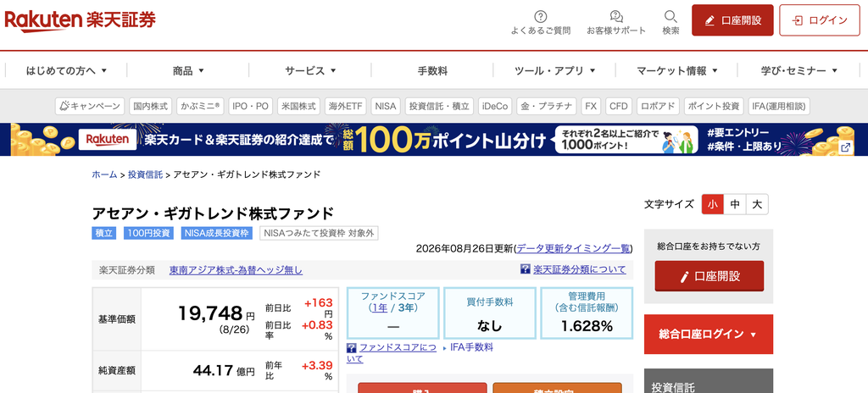Expand the サービス menu
This screenshot has height=393, width=868.
coord(310,70)
